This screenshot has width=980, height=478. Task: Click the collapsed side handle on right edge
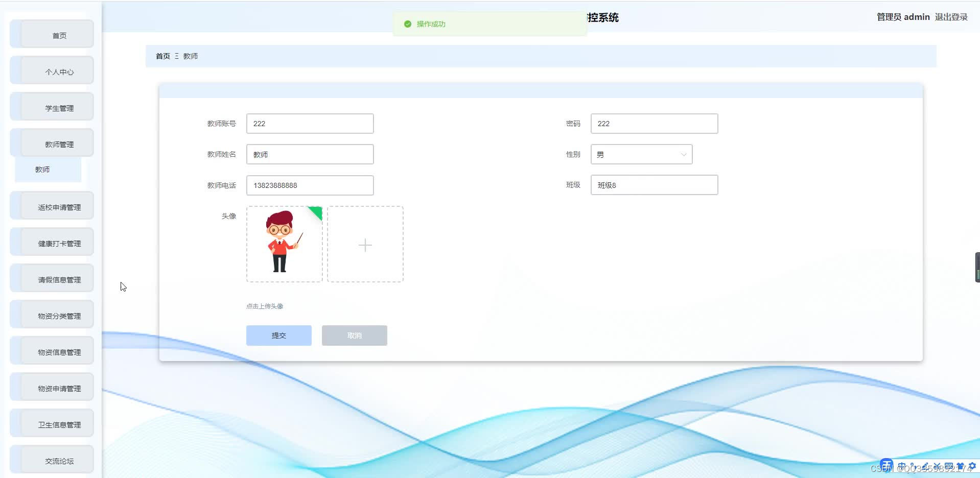pyautogui.click(x=977, y=267)
